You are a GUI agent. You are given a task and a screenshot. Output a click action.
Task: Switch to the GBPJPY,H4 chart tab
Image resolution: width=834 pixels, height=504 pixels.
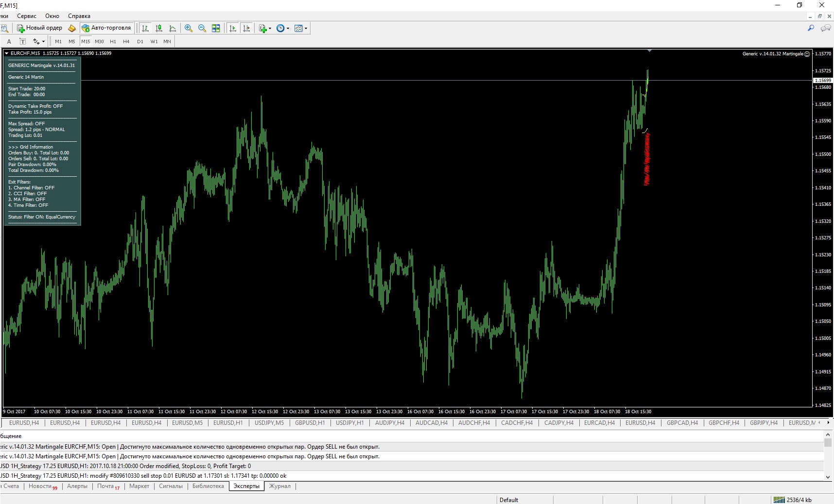point(764,423)
